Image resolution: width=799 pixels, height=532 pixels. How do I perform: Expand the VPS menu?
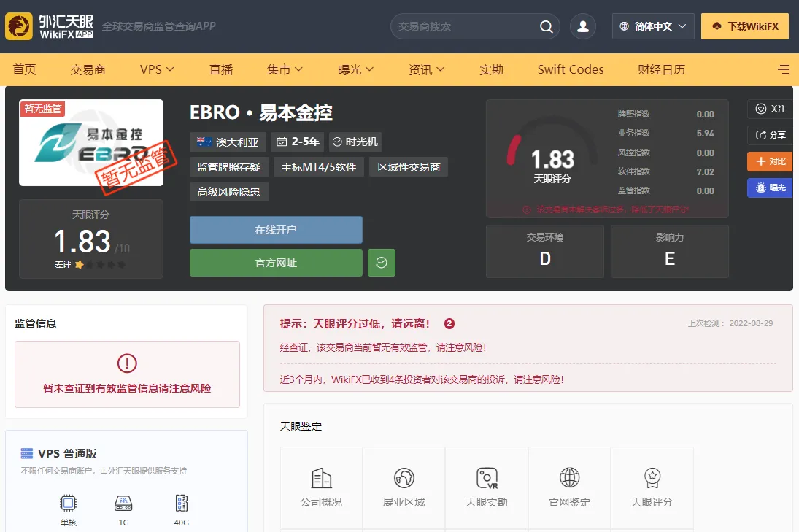[157, 69]
